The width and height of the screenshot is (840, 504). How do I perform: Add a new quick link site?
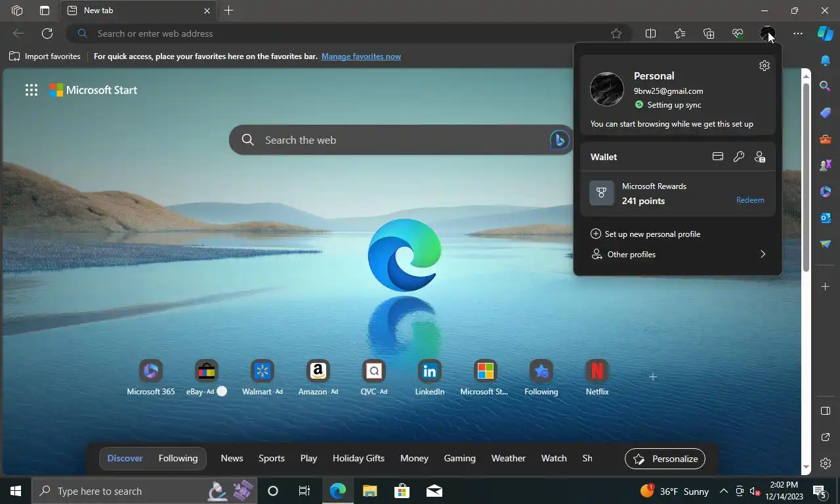[652, 377]
